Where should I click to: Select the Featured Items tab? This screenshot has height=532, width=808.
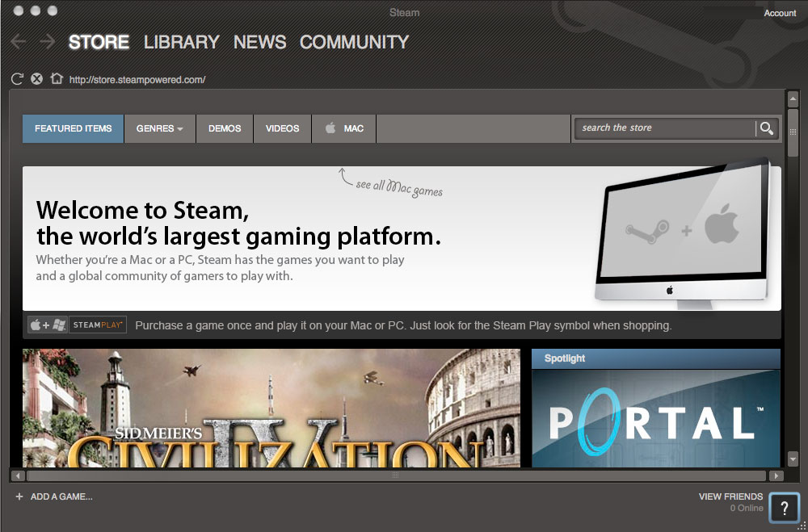[x=72, y=128]
